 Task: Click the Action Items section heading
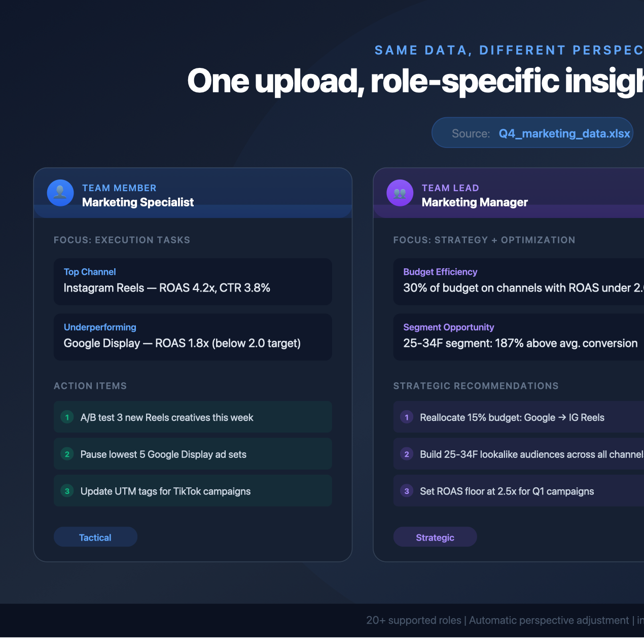coord(90,386)
